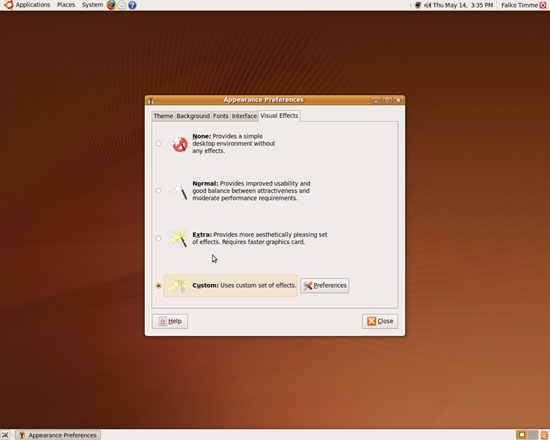550x440 pixels.
Task: Click the yellow sparkle wand icon beside Custom
Action: coord(177,285)
